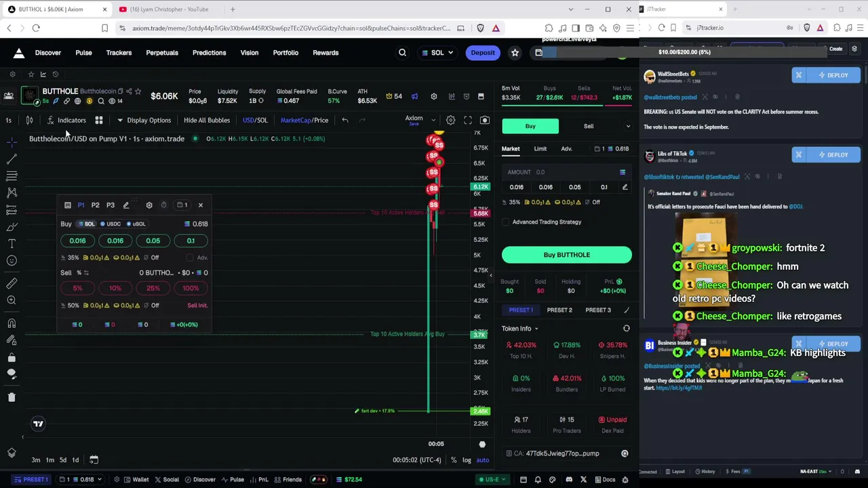The width and height of the screenshot is (868, 488).
Task: Favorite BUTTHOLE token with star icon
Action: pyautogui.click(x=138, y=91)
